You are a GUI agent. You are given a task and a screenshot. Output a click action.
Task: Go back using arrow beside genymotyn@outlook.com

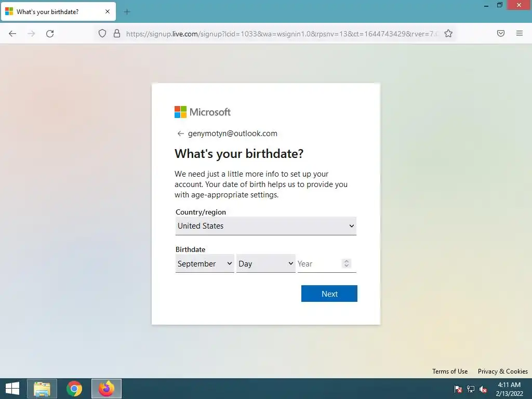pyautogui.click(x=180, y=134)
